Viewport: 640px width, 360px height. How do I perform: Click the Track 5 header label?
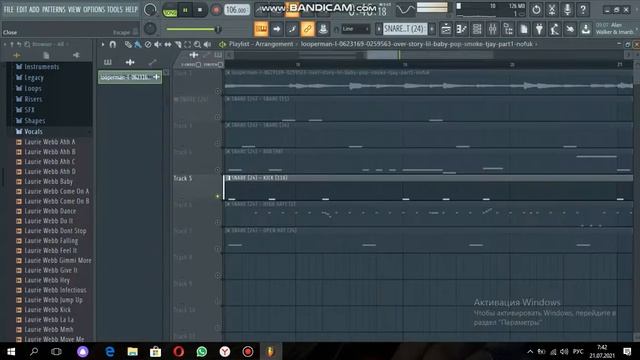coord(182,179)
